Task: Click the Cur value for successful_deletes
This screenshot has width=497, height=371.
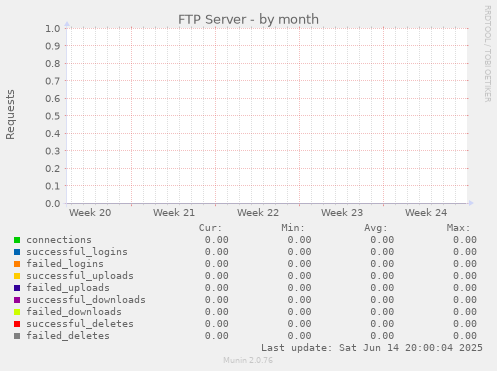Action: pos(217,324)
